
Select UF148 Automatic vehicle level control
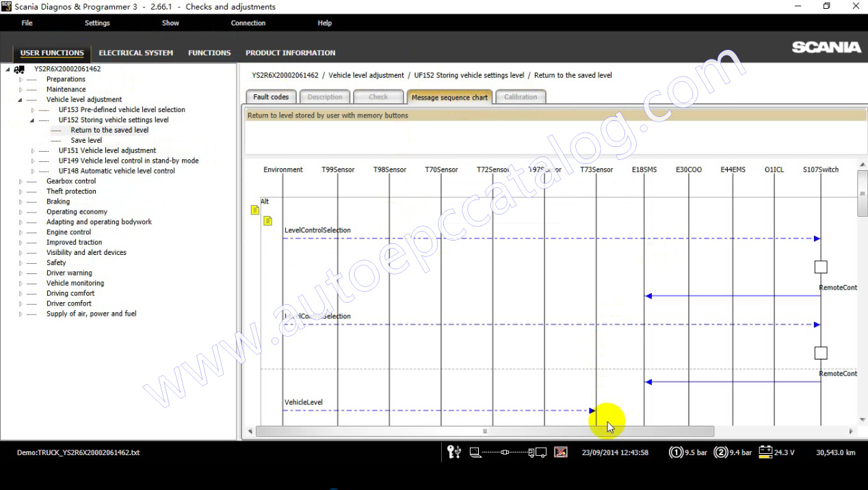click(x=116, y=171)
